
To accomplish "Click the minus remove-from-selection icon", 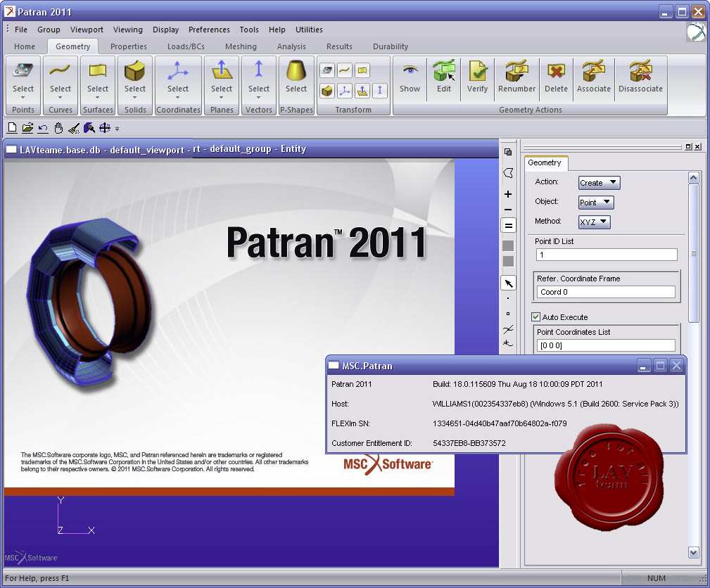I will pos(508,210).
